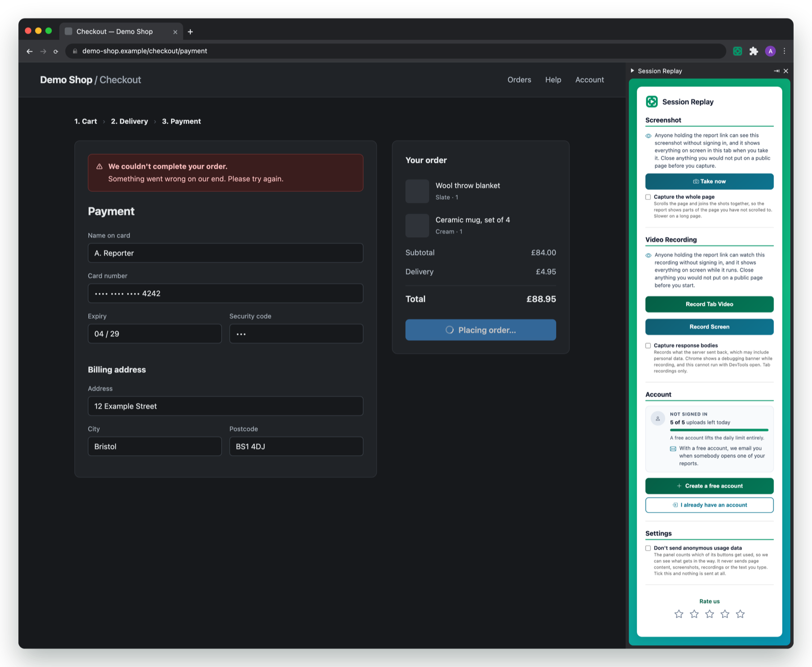The height and width of the screenshot is (667, 812).
Task: Click the Session Replay extension icon in toolbar
Action: tap(737, 51)
